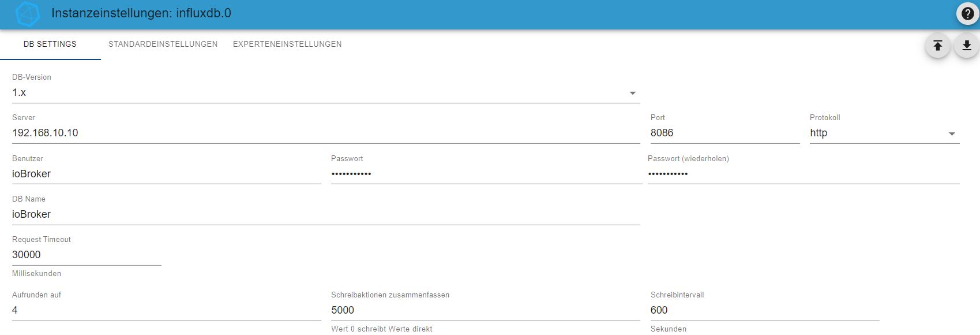Image resolution: width=980 pixels, height=335 pixels.
Task: Focus the DB Name input field
Action: [326, 215]
